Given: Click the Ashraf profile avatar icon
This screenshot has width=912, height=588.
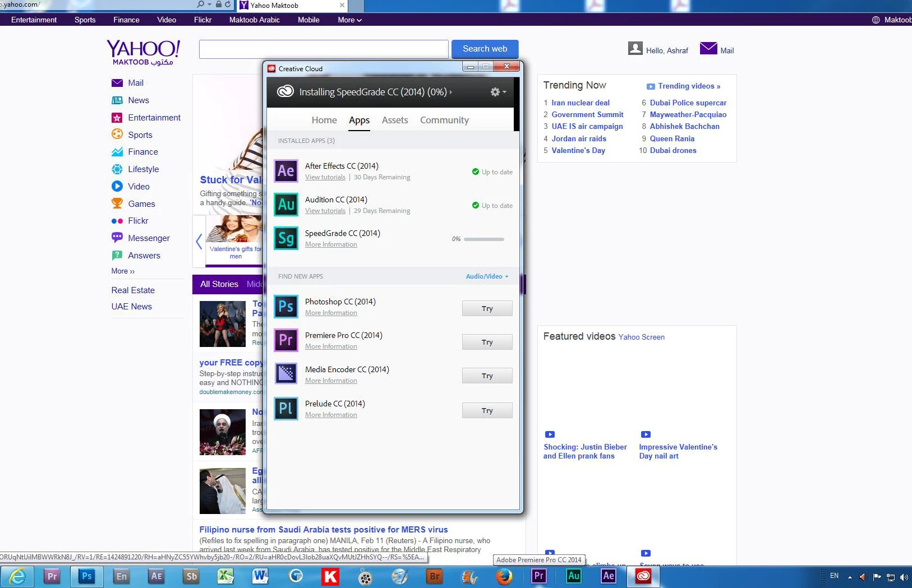Looking at the screenshot, I should pyautogui.click(x=635, y=48).
